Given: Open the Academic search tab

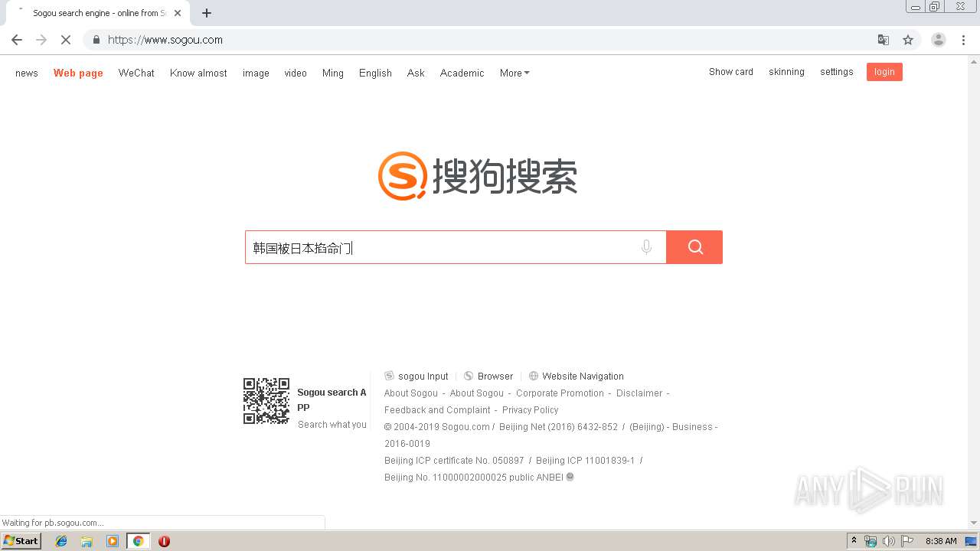Looking at the screenshot, I should [462, 73].
